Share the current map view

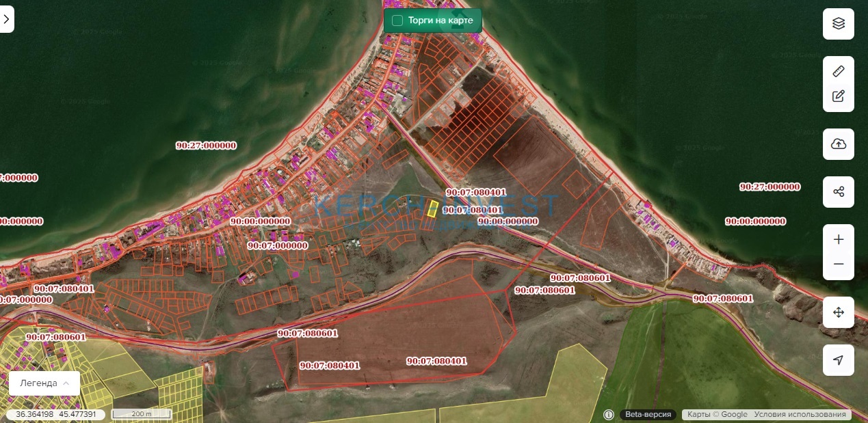[838, 192]
